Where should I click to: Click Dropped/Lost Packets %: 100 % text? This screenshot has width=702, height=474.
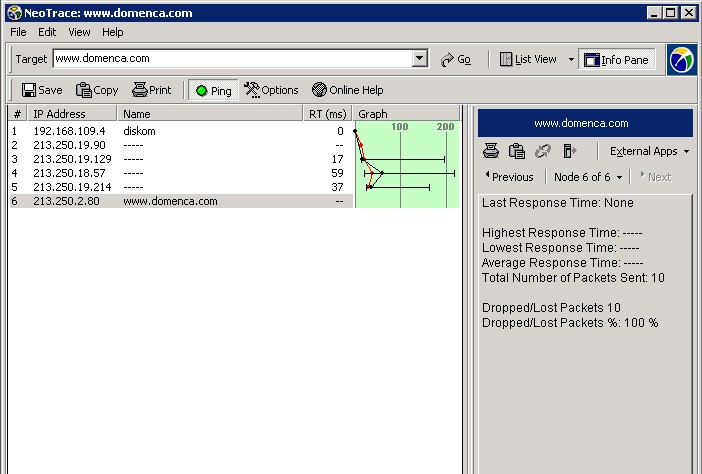pyautogui.click(x=570, y=323)
